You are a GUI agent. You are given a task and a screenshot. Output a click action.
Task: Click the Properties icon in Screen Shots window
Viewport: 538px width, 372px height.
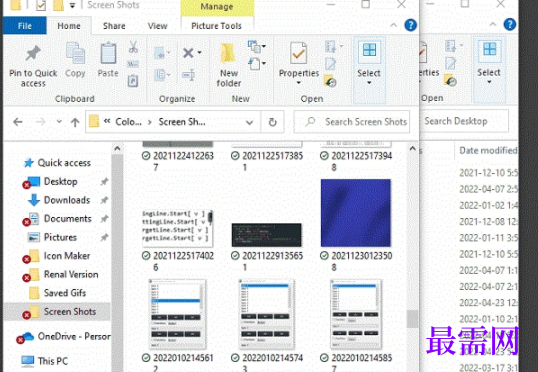299,54
